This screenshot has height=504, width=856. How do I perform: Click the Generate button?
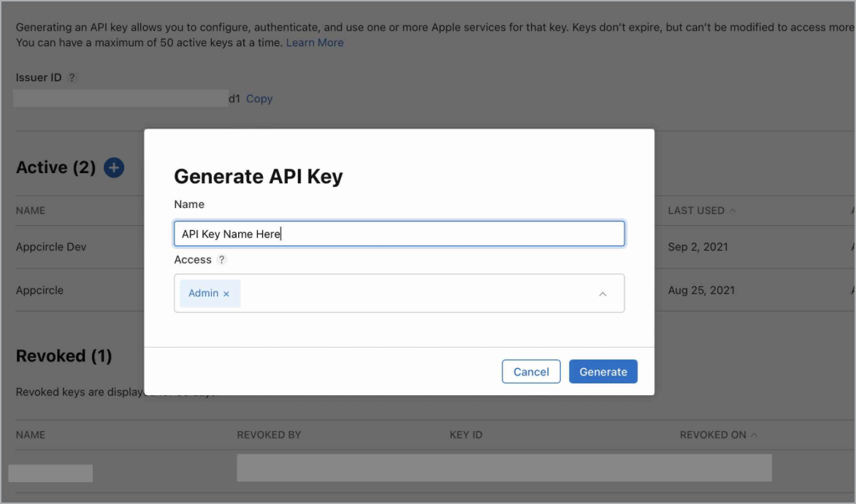coord(603,372)
